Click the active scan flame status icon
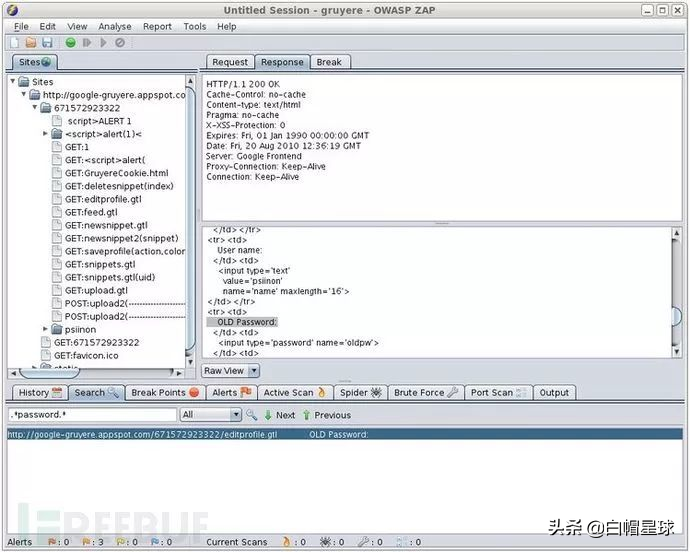 [x=286, y=542]
